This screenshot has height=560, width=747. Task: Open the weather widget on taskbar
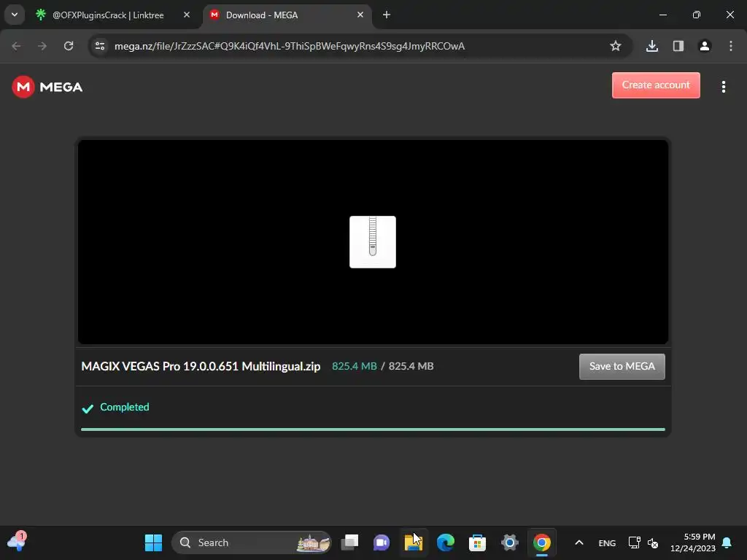[x=17, y=542]
